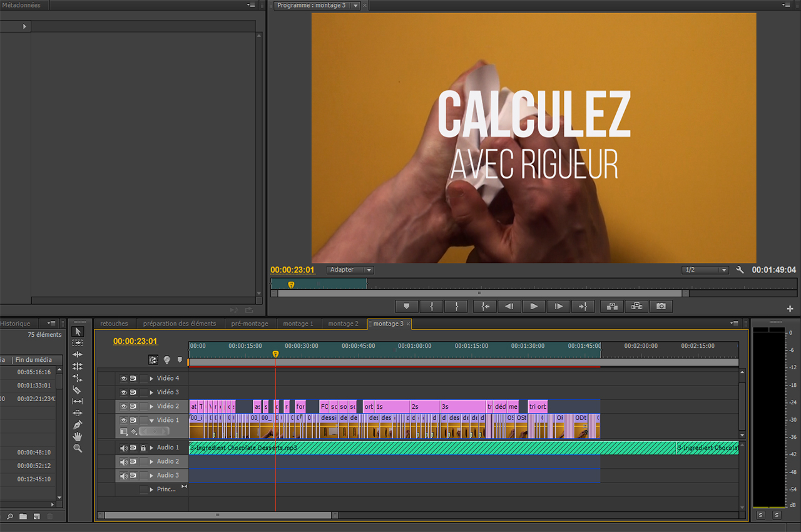Viewport: 801px width, 532px height.
Task: Expand the Audio 3 track
Action: tap(151, 476)
